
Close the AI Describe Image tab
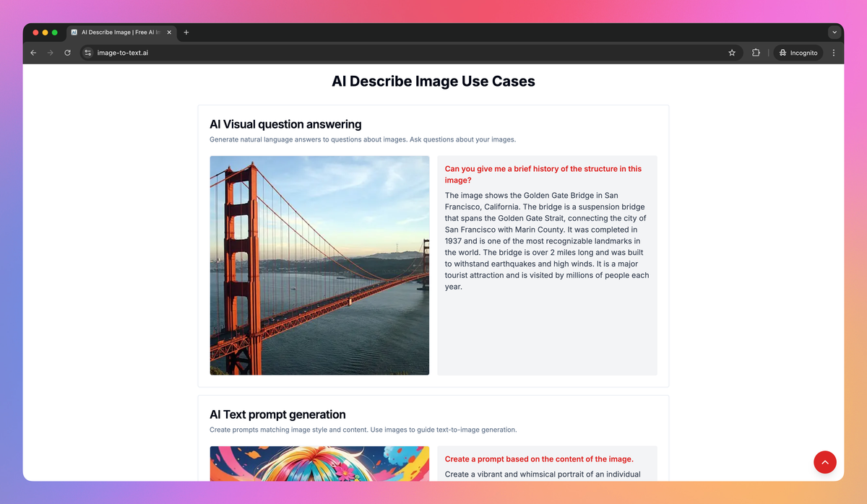pos(169,32)
